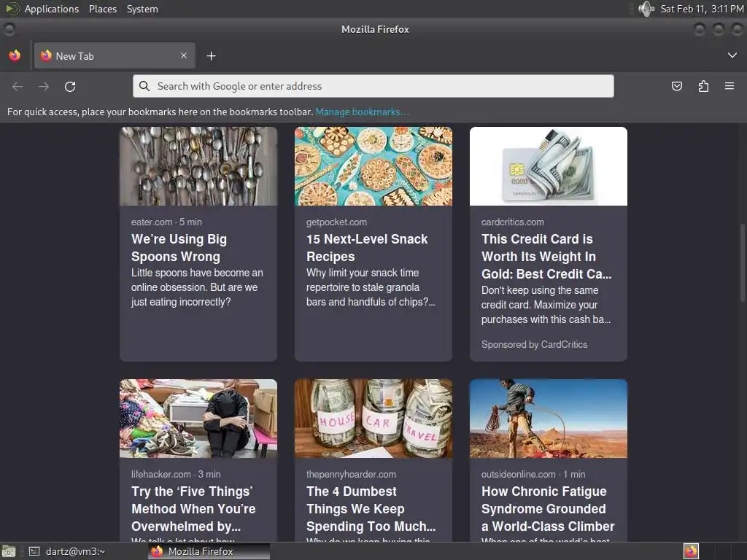Click the page vertical scrollbar thumb
Viewport: 747px width, 560px height.
(x=742, y=262)
